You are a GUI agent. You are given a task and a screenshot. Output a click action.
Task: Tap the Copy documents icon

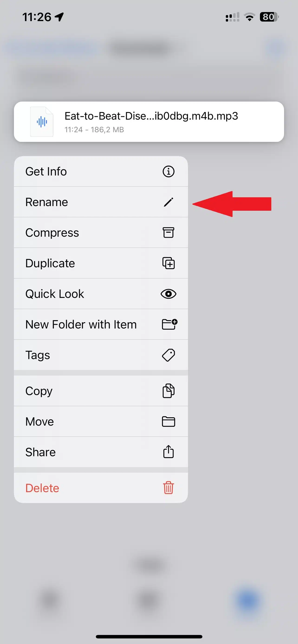point(168,391)
